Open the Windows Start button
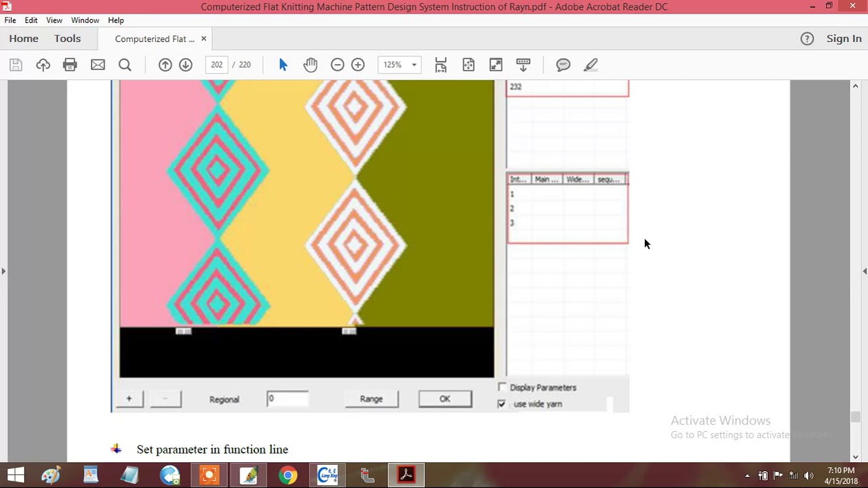868x488 pixels. [15, 475]
